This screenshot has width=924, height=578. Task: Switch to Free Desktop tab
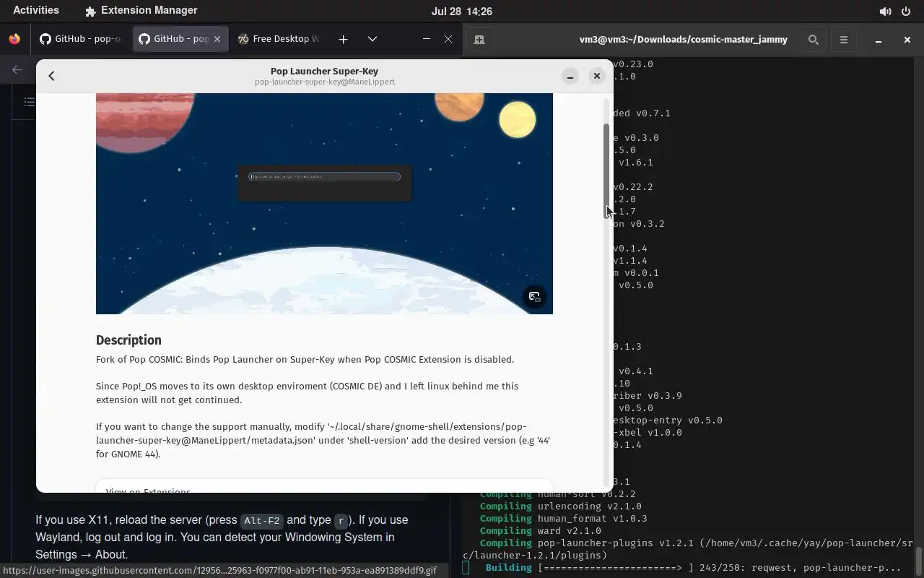279,39
